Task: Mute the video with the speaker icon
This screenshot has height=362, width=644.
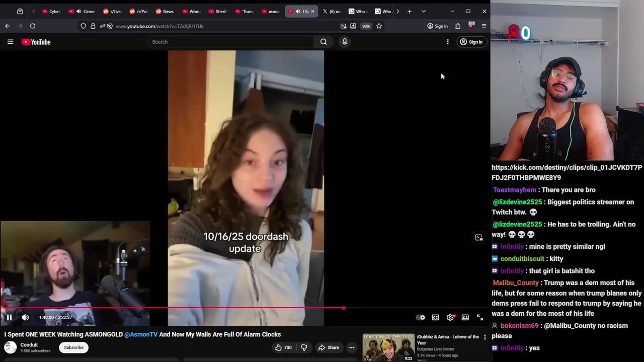Action: click(x=25, y=317)
